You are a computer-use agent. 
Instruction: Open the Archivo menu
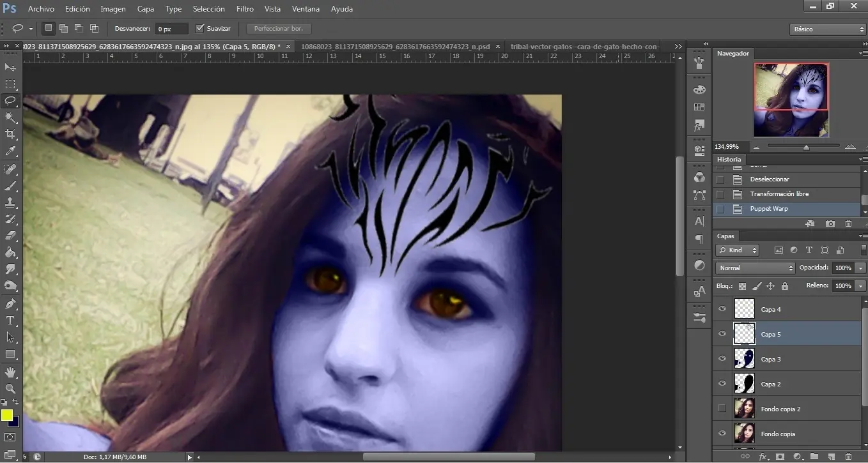click(42, 9)
